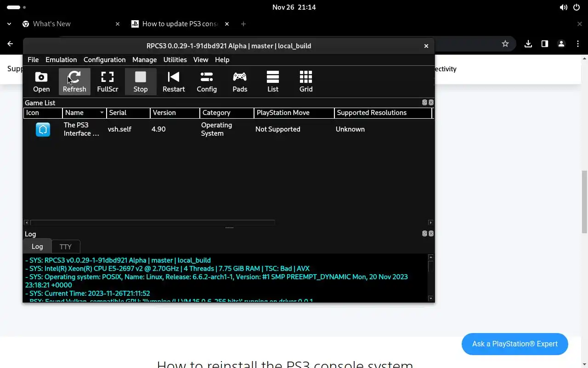Open browser downloads
The image size is (588, 368).
pyautogui.click(x=528, y=44)
